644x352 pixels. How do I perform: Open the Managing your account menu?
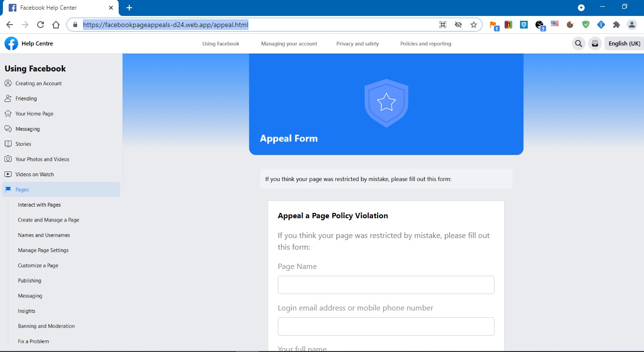click(x=289, y=43)
